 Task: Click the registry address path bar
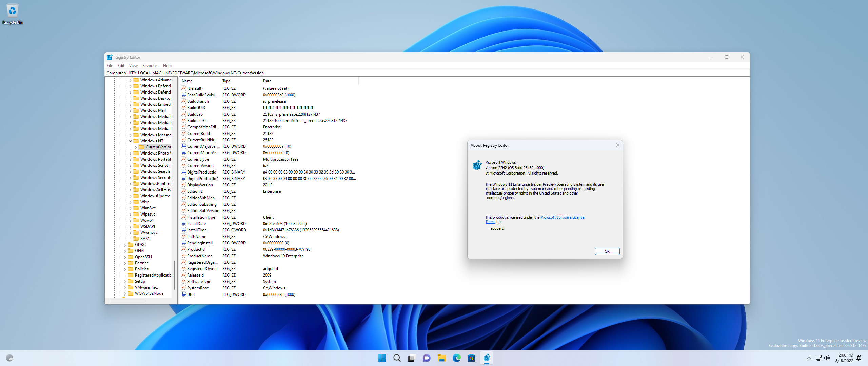(x=427, y=73)
